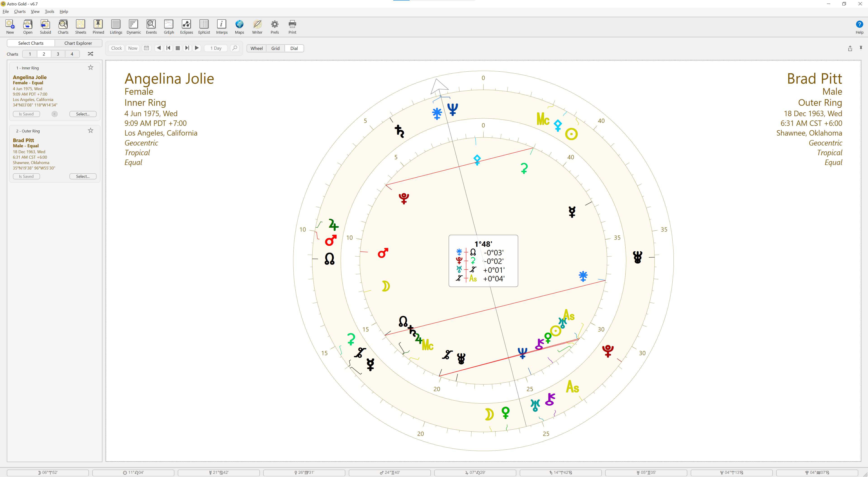
Task: Open the View menu
Action: coord(35,12)
